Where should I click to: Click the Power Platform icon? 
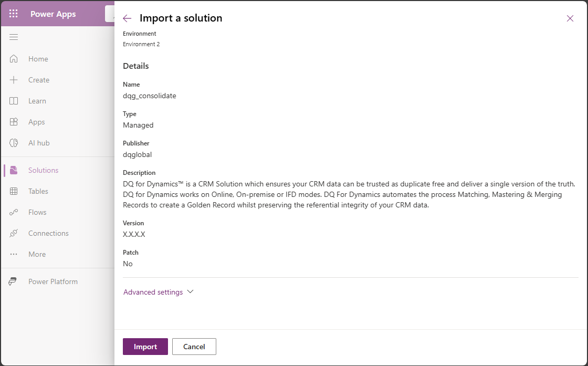tap(13, 281)
